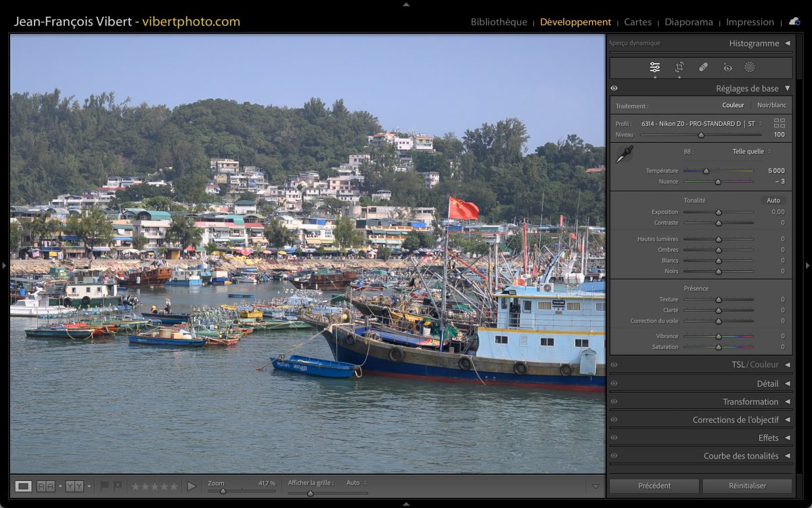Select the Red eye correction tool
Viewport: 812px width, 508px height.
pos(727,67)
